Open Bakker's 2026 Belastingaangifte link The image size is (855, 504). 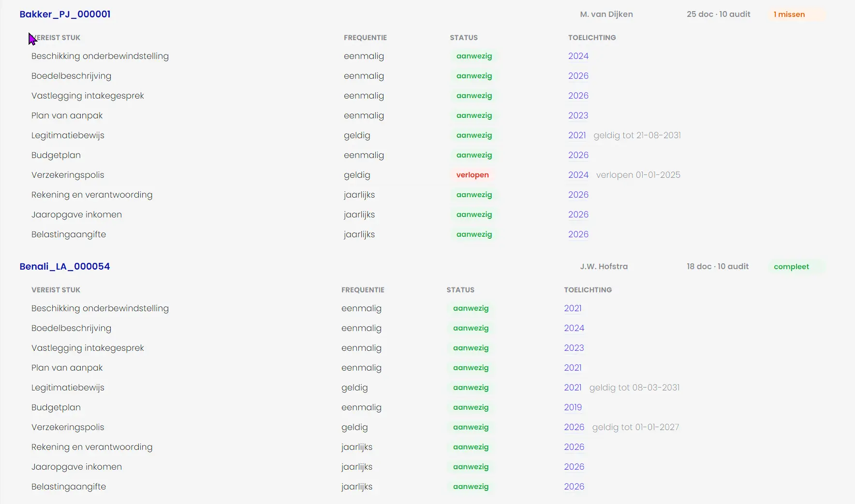pyautogui.click(x=578, y=234)
